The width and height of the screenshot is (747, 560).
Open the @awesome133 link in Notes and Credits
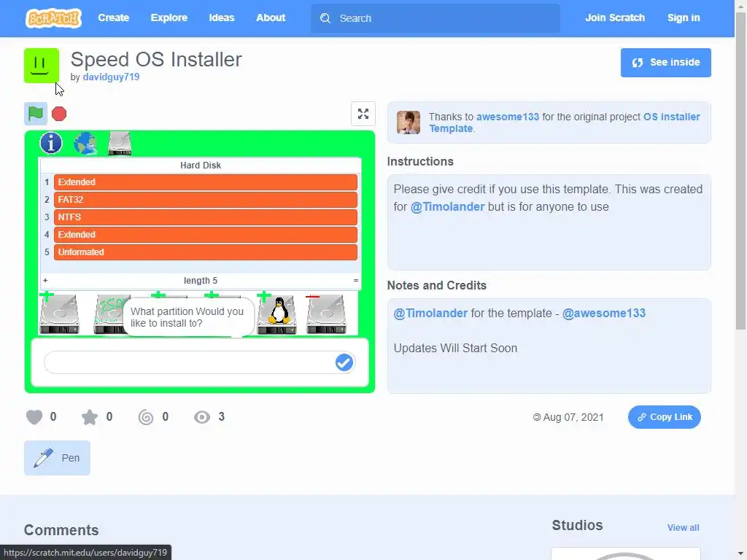click(x=603, y=313)
